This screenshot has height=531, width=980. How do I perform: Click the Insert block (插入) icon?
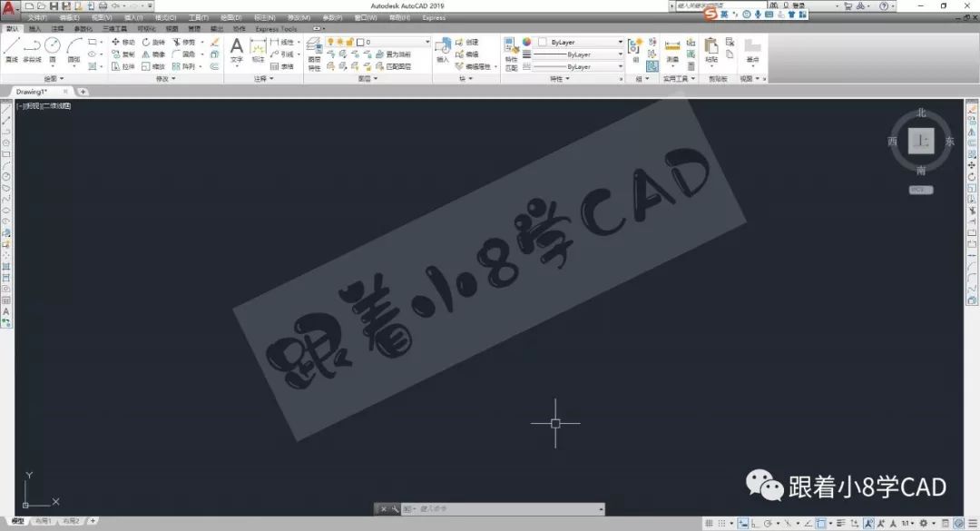(x=443, y=50)
